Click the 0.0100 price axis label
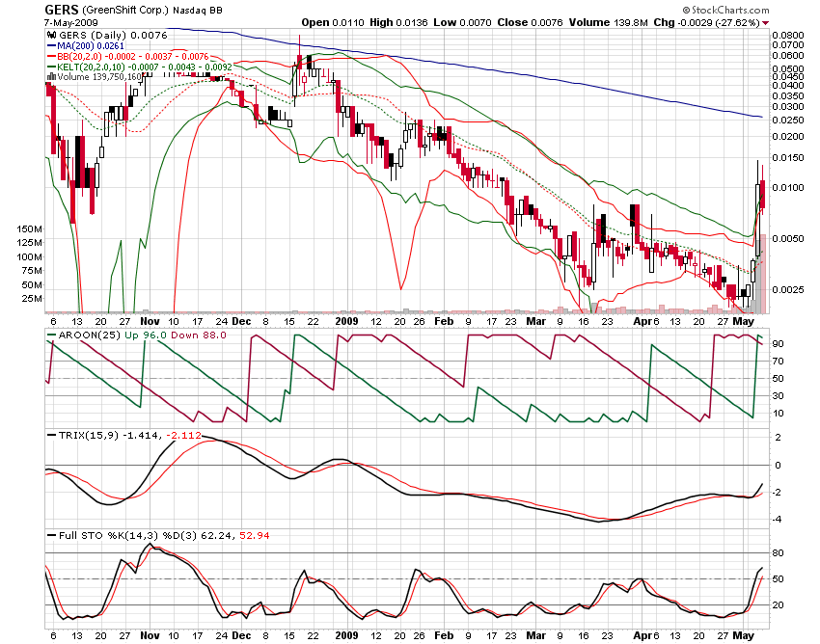The image size is (820, 644). coord(788,187)
